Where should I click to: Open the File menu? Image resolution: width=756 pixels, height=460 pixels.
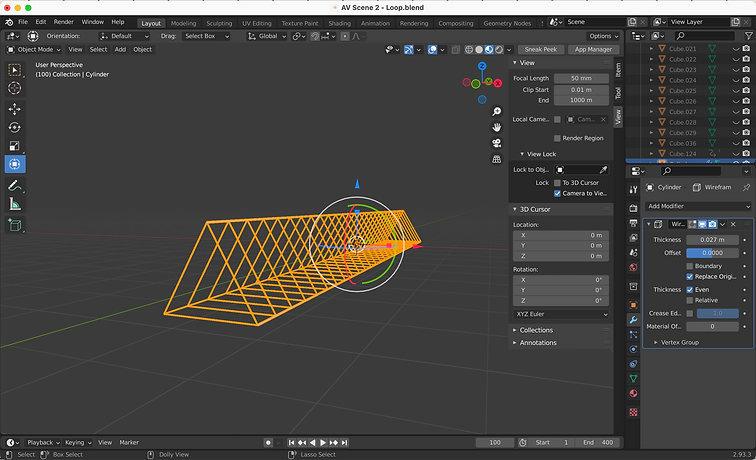point(23,22)
